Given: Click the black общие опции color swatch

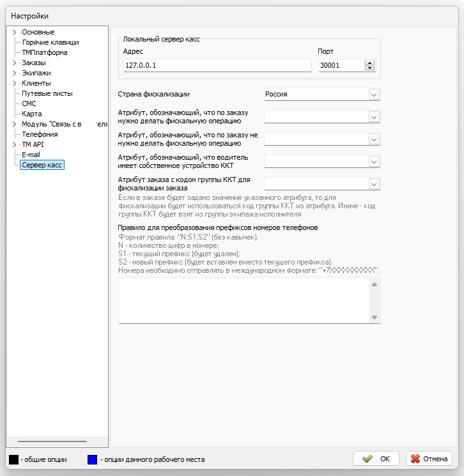Looking at the screenshot, I should 13,459.
